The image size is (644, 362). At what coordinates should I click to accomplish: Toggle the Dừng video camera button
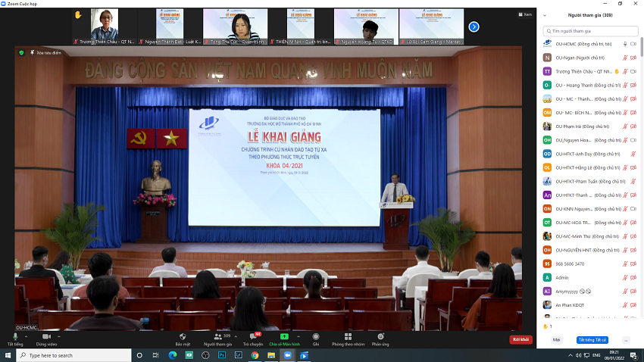(46, 335)
